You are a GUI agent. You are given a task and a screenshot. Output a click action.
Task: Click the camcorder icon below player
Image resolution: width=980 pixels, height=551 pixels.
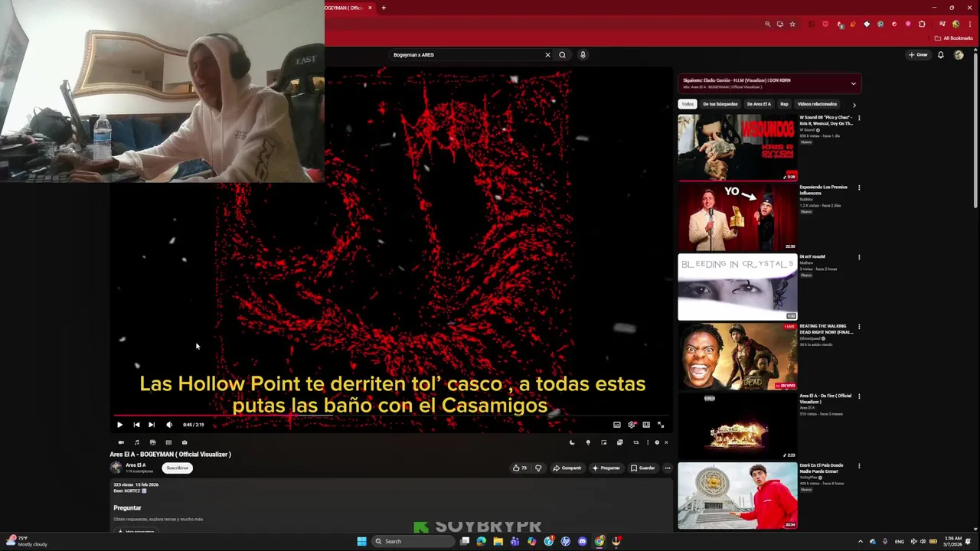pos(121,442)
